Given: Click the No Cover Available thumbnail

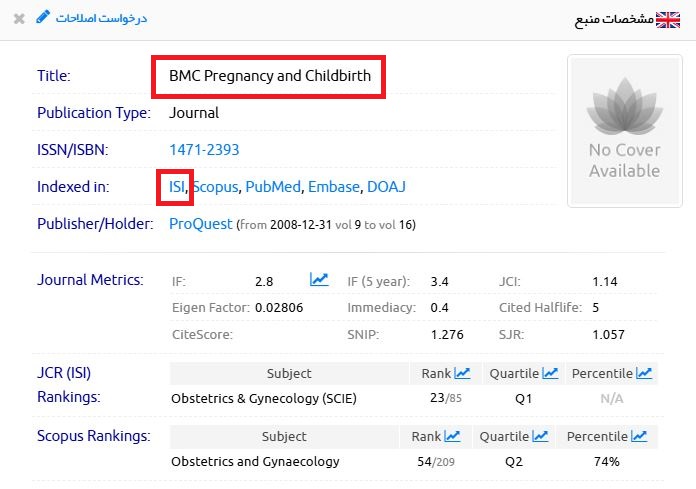Looking at the screenshot, I should click(x=624, y=131).
